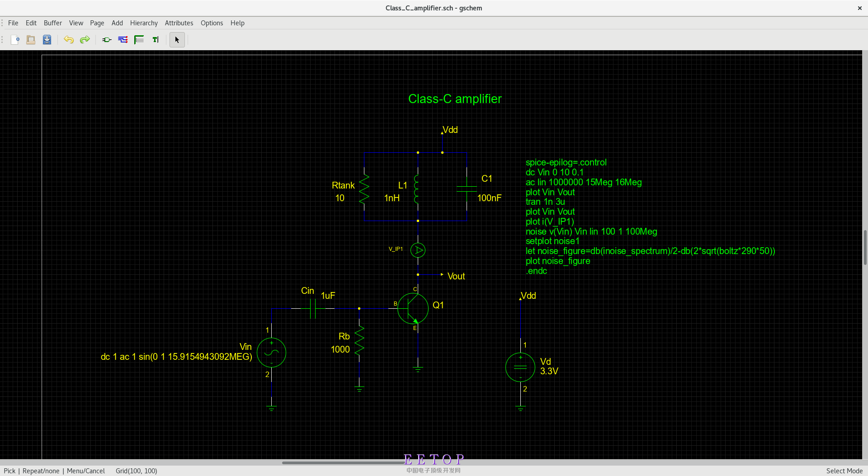Open the Options menu
The height and width of the screenshot is (476, 868).
(212, 23)
